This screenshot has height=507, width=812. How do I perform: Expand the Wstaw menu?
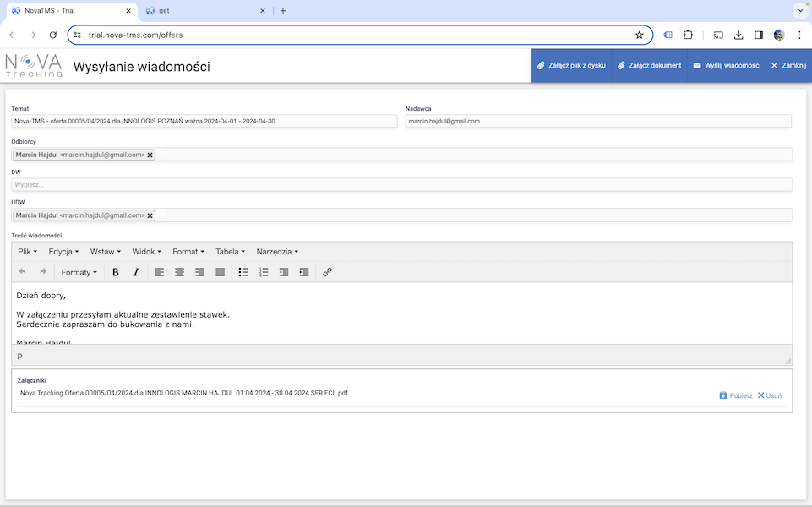click(x=106, y=252)
